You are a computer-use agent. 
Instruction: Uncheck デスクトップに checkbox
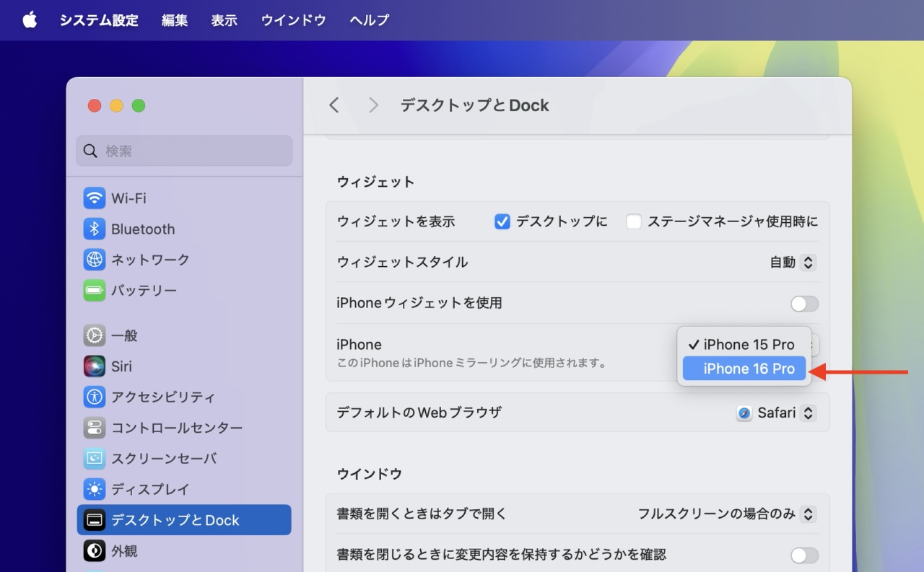click(x=502, y=221)
